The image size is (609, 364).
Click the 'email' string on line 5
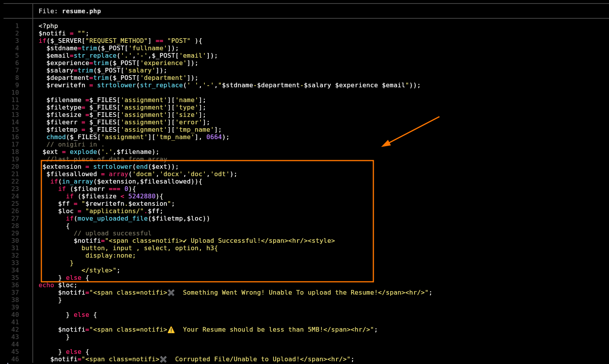click(193, 56)
